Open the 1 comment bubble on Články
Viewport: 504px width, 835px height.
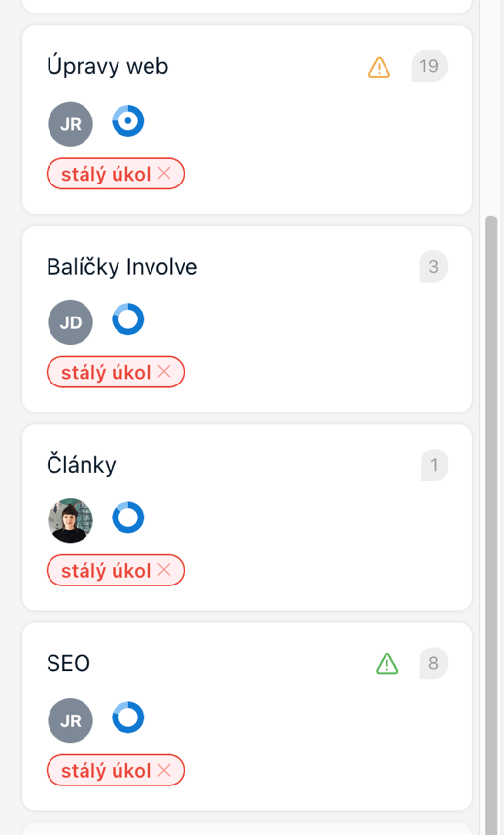click(x=435, y=465)
